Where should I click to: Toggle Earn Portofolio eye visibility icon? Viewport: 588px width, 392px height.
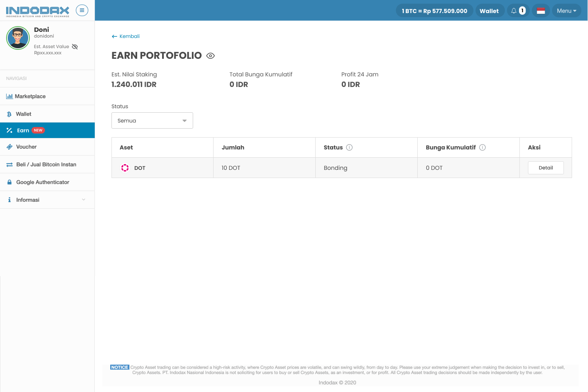click(x=210, y=56)
